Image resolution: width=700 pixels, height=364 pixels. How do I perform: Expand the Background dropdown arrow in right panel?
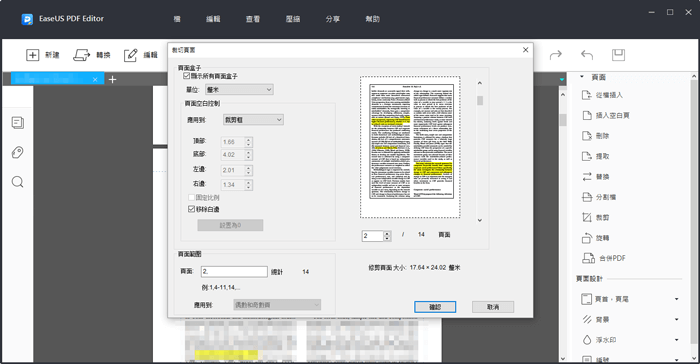(x=677, y=319)
